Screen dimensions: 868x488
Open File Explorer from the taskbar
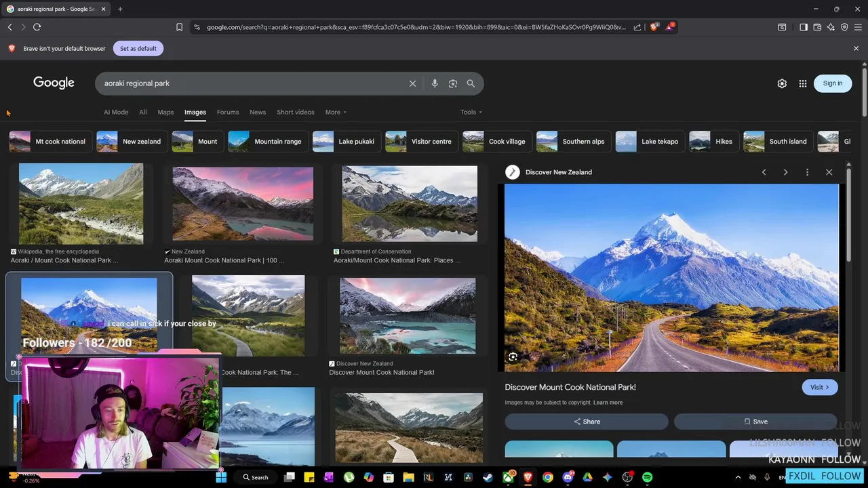(408, 477)
